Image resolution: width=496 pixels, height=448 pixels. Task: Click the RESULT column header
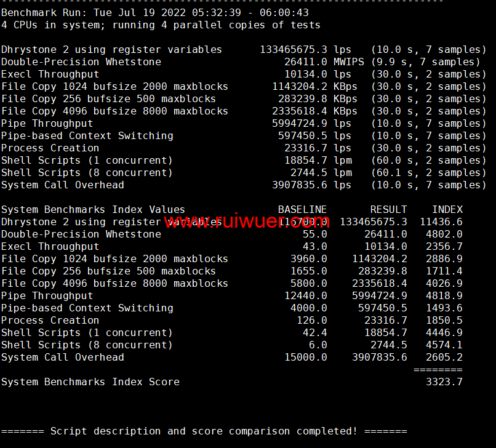388,210
